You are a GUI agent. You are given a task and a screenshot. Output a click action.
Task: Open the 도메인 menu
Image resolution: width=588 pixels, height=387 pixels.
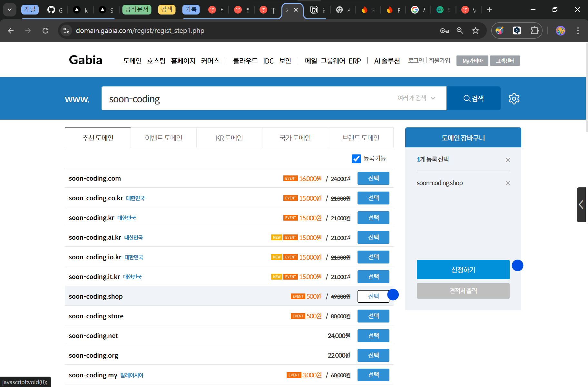tap(132, 61)
